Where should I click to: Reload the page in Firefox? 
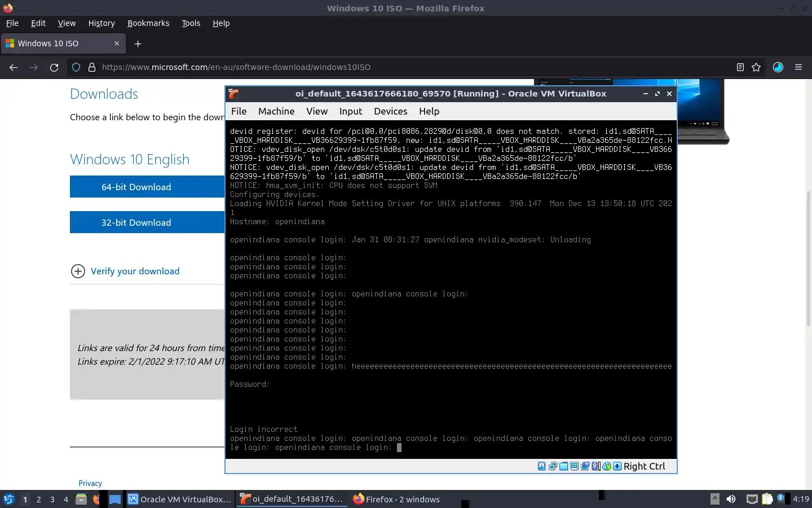click(x=54, y=67)
